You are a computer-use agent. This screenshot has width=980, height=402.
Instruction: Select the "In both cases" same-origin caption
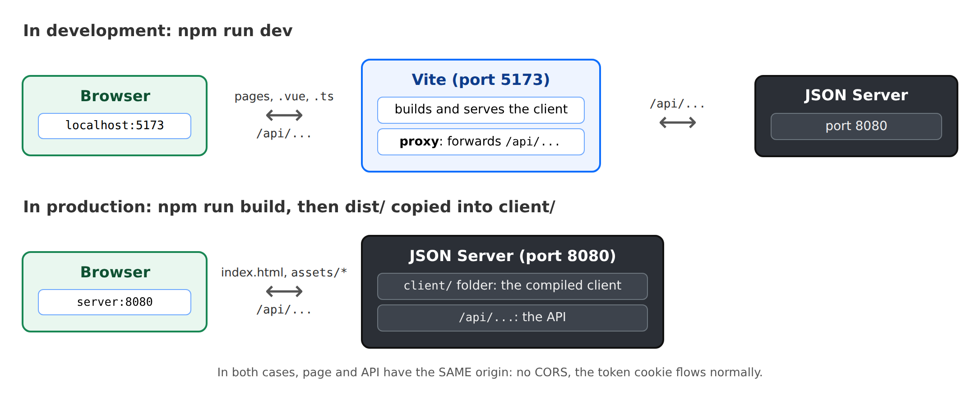tap(490, 372)
